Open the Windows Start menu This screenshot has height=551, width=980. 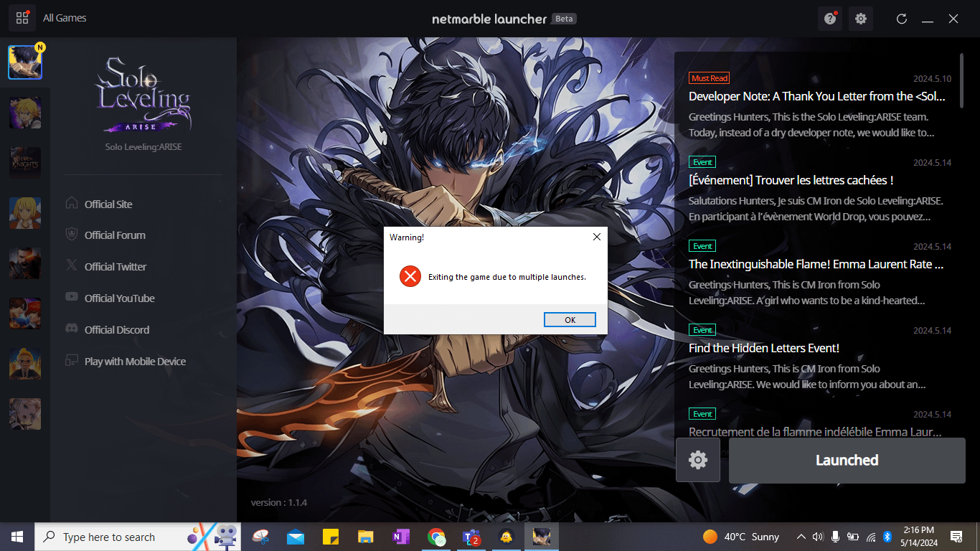tap(17, 537)
